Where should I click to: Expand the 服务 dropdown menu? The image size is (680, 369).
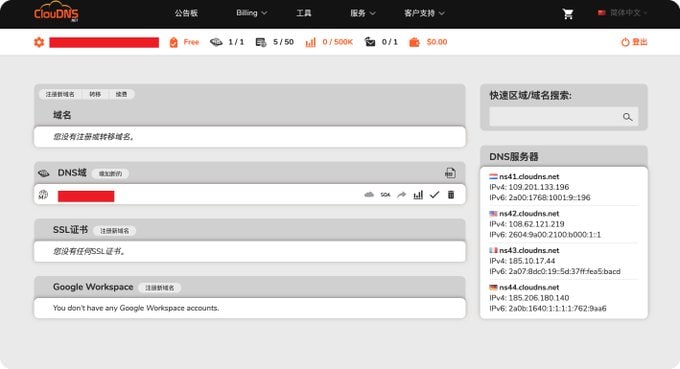363,13
